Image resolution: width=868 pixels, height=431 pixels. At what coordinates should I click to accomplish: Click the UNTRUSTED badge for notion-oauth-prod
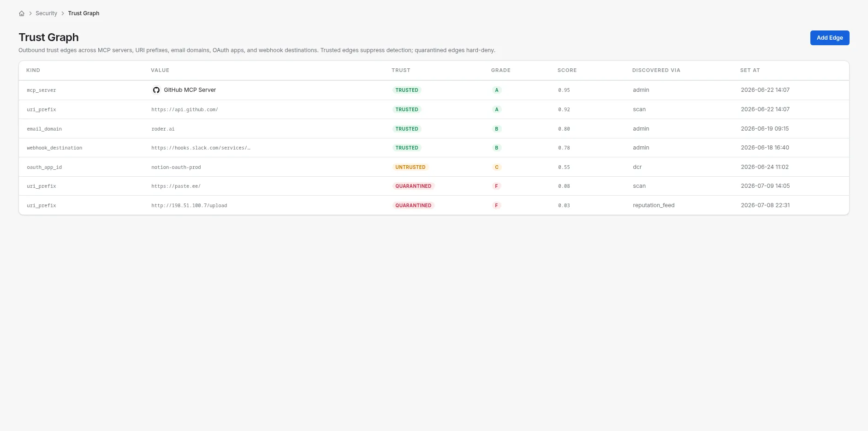(410, 167)
